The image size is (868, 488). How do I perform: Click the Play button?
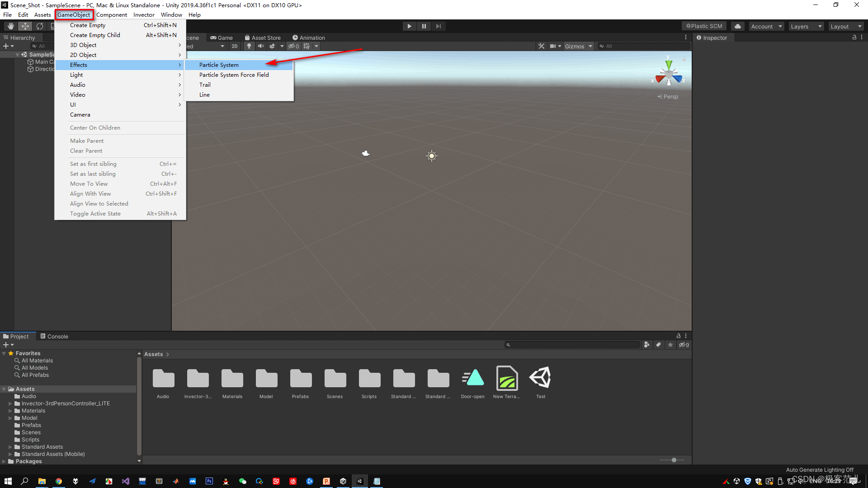point(409,26)
